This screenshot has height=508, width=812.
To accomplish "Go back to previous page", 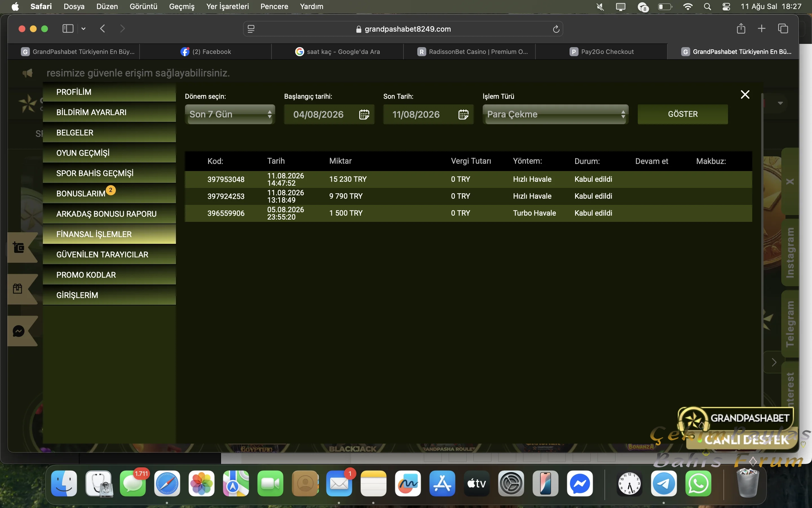I will coord(103,29).
